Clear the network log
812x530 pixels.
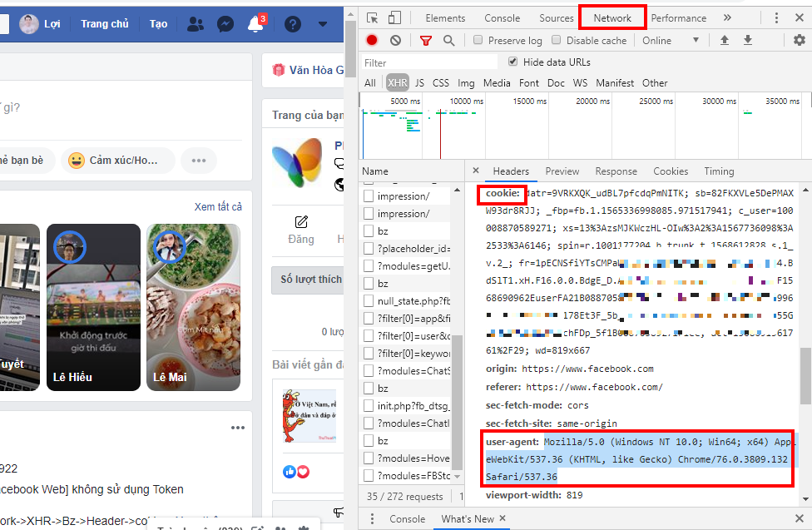tap(395, 40)
